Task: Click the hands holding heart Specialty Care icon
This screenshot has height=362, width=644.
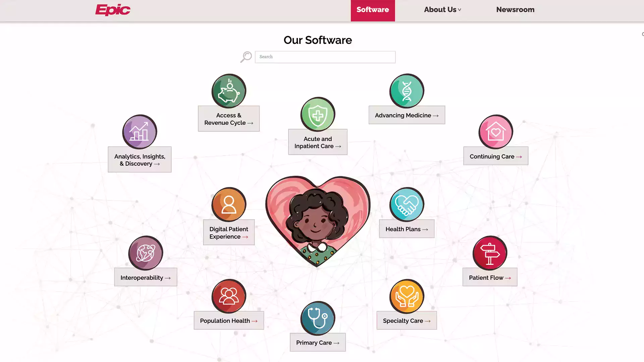Action: pyautogui.click(x=407, y=296)
